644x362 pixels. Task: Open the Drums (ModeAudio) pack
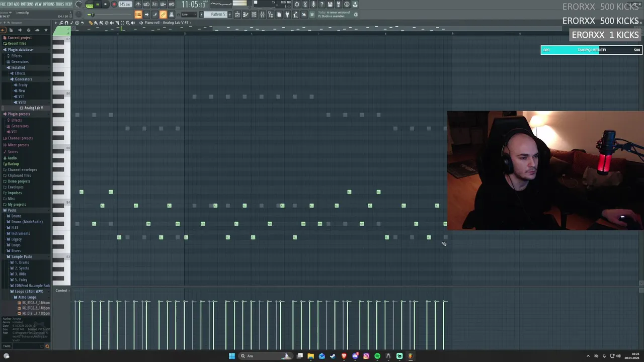click(27, 222)
